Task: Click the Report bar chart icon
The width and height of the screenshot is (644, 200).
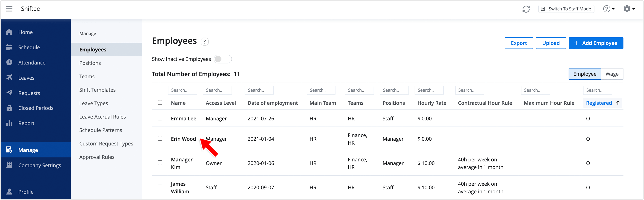Action: pyautogui.click(x=9, y=123)
